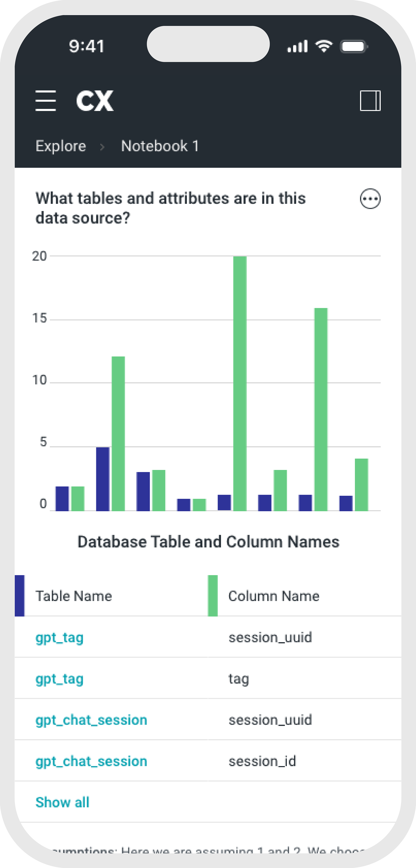Tap the Wi-Fi status icon
This screenshot has width=416, height=868.
click(x=323, y=46)
